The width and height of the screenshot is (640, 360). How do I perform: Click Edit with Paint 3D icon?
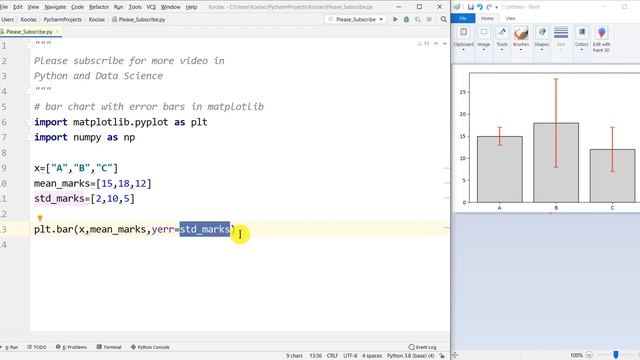[x=602, y=33]
